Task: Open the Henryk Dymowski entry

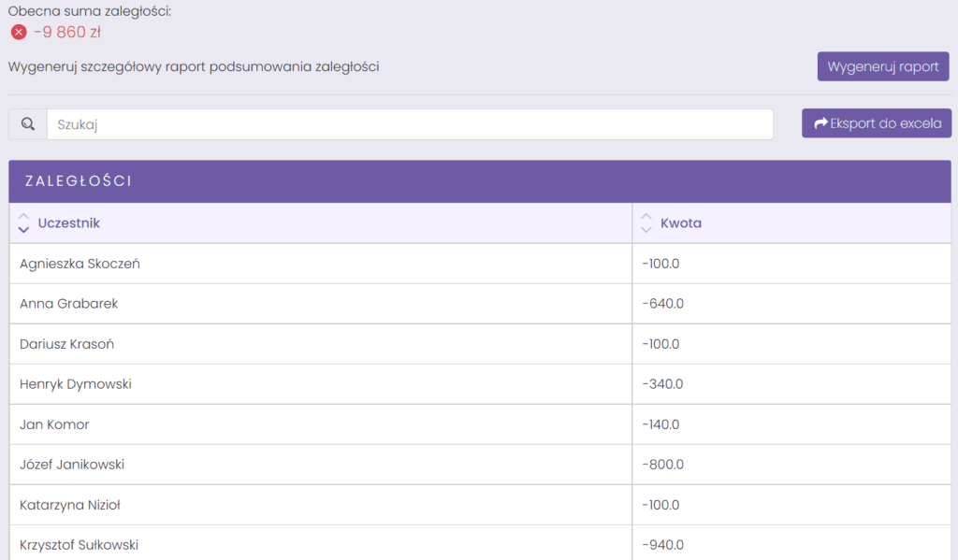Action: 76,384
